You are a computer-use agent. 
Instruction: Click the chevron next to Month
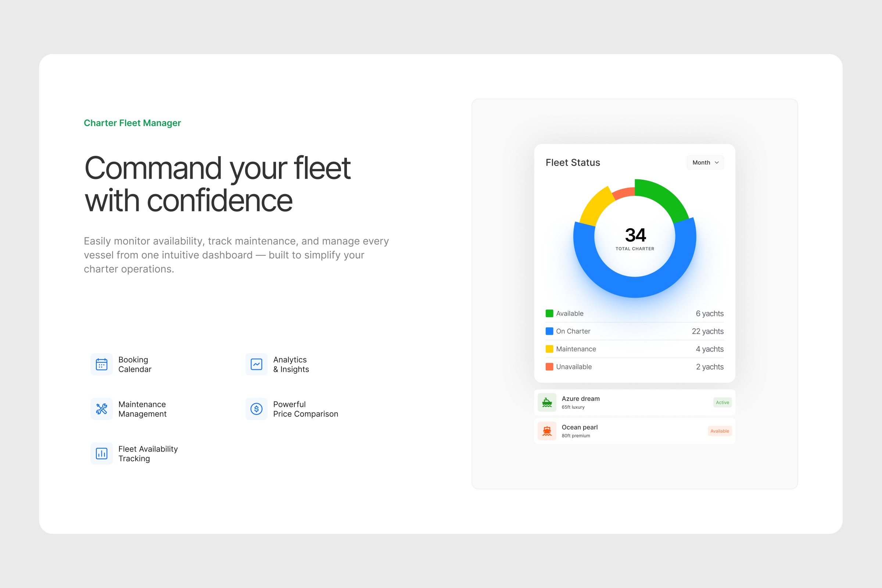(717, 162)
